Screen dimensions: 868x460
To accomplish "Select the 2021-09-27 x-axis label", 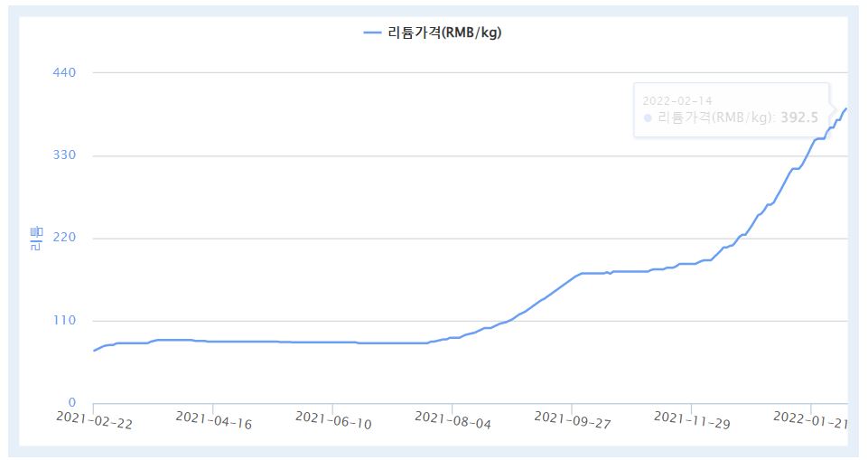I will click(572, 421).
